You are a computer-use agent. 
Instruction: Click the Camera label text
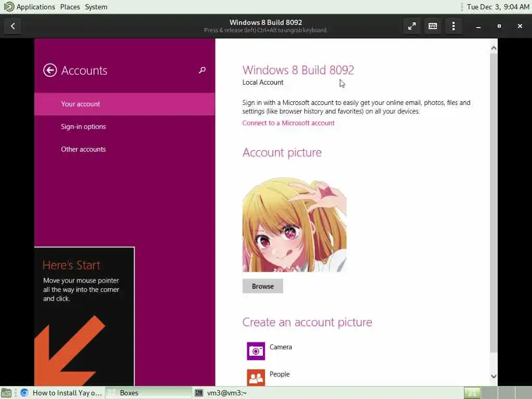coord(281,347)
